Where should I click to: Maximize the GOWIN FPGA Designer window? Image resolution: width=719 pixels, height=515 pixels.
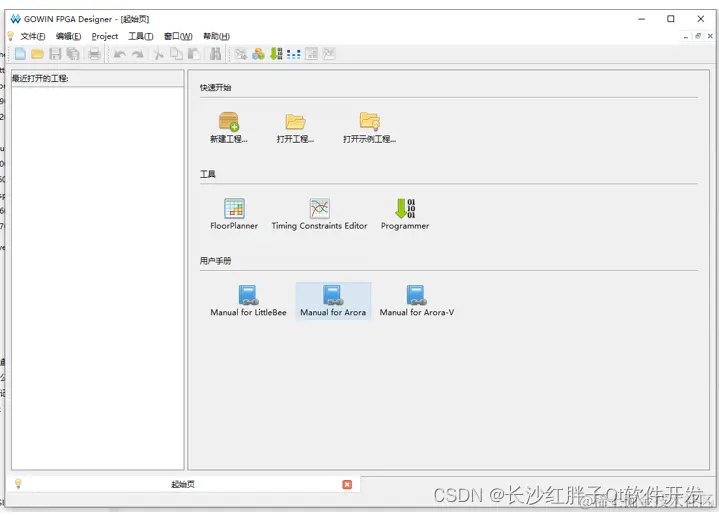point(670,19)
